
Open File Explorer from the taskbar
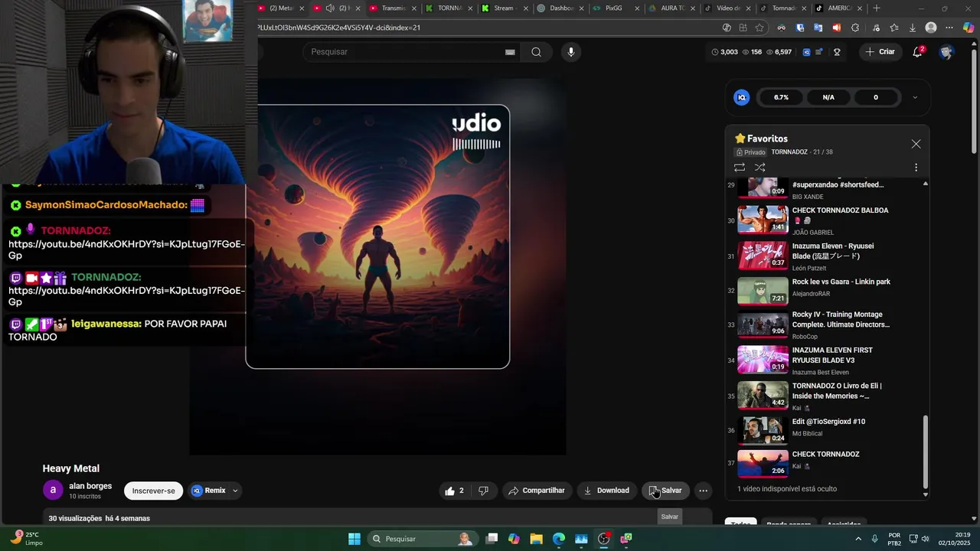click(x=536, y=539)
